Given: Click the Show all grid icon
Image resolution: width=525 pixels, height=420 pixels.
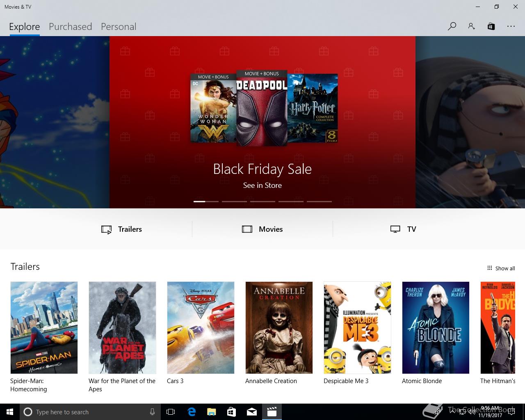Looking at the screenshot, I should 489,268.
